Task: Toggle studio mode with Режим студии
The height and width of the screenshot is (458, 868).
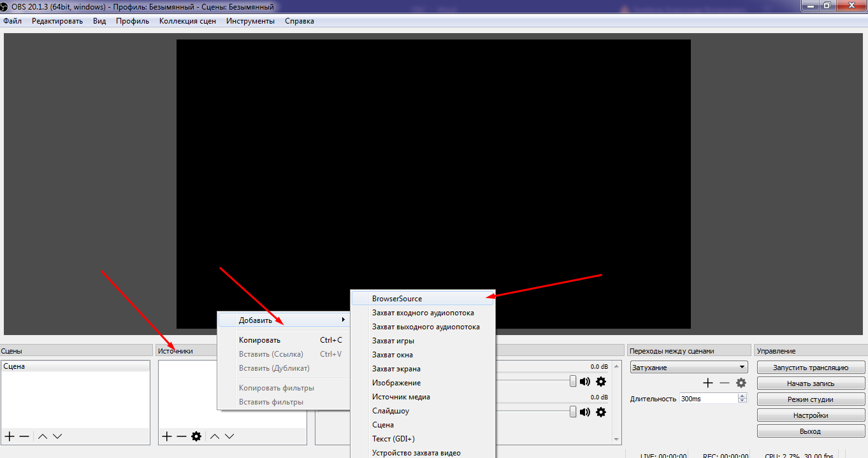Action: (810, 399)
